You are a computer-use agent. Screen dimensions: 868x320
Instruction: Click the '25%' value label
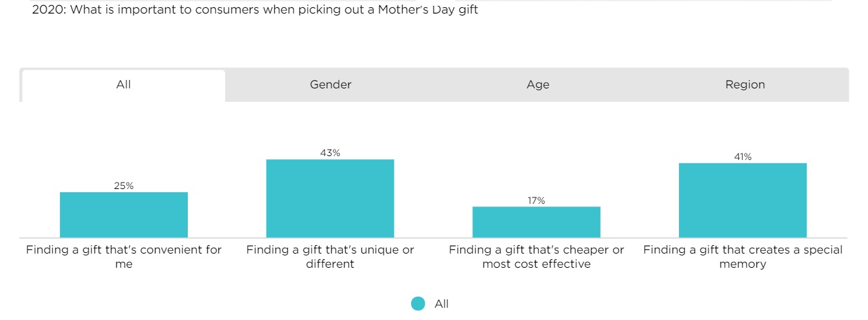124,186
